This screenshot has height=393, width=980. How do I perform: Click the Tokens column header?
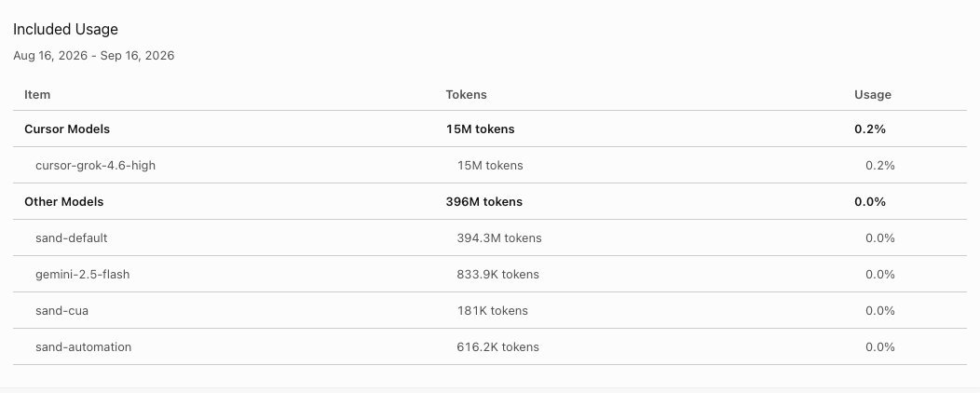point(467,94)
